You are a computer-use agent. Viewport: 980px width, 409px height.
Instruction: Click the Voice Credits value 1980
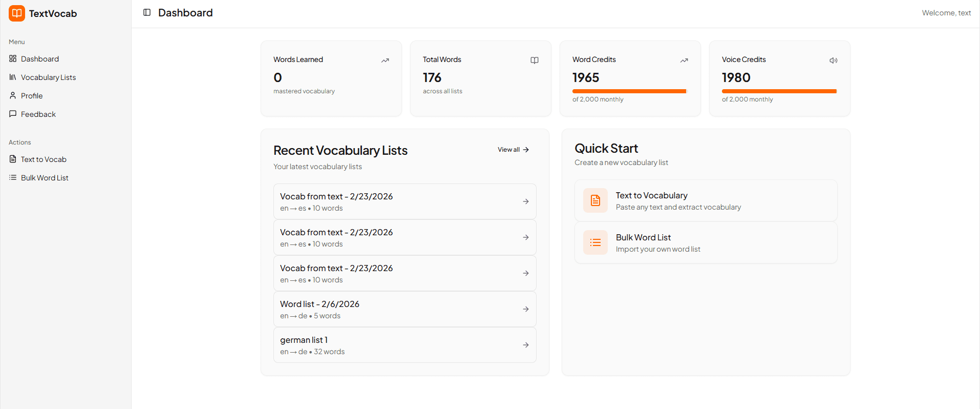[736, 77]
